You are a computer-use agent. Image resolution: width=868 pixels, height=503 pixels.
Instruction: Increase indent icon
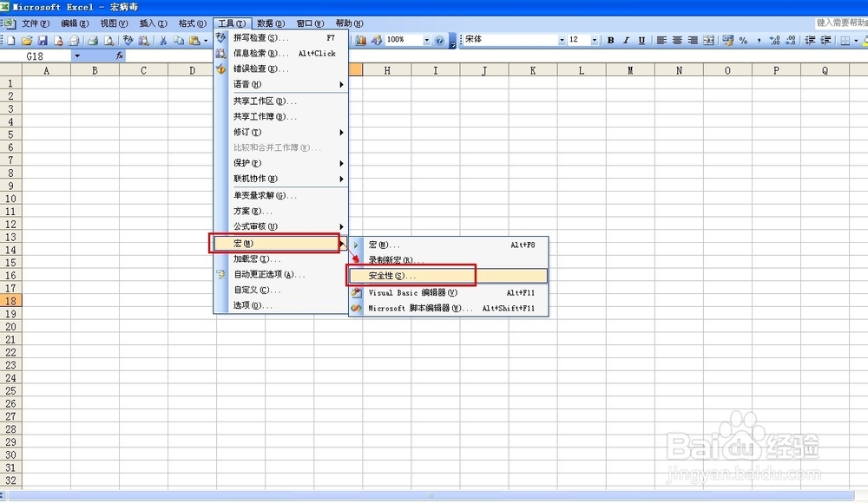tap(825, 41)
